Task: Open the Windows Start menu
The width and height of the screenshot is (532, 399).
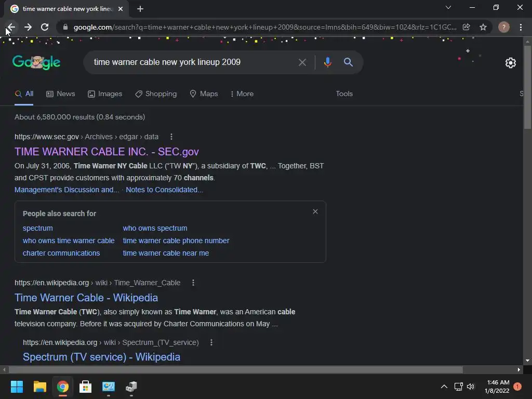Action: (17, 387)
